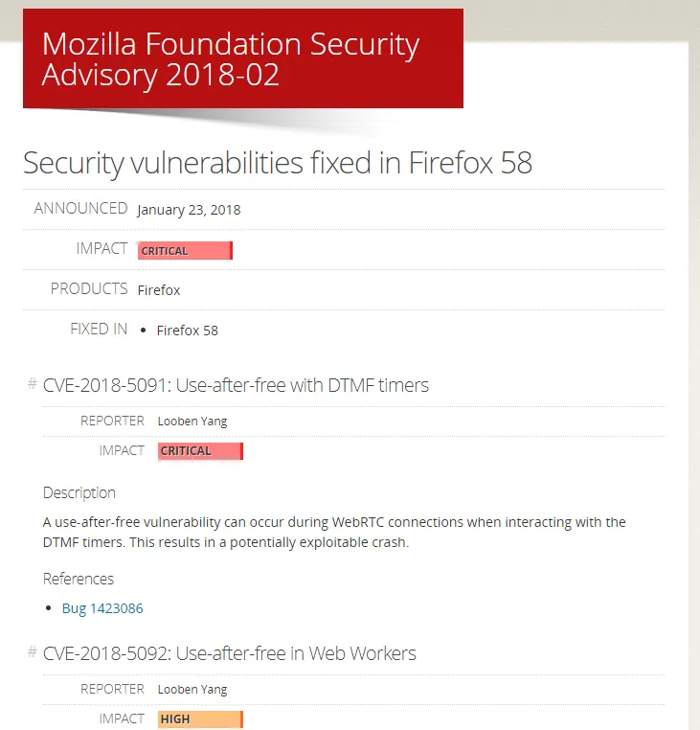Click the DTMF timers description paragraph
The width and height of the screenshot is (700, 730).
334,532
